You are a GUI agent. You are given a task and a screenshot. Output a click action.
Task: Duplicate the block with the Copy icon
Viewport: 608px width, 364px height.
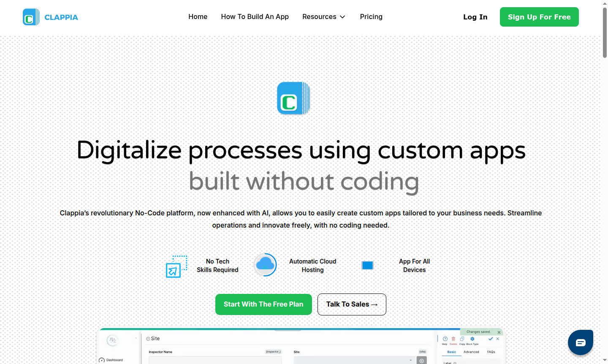tap(462, 339)
